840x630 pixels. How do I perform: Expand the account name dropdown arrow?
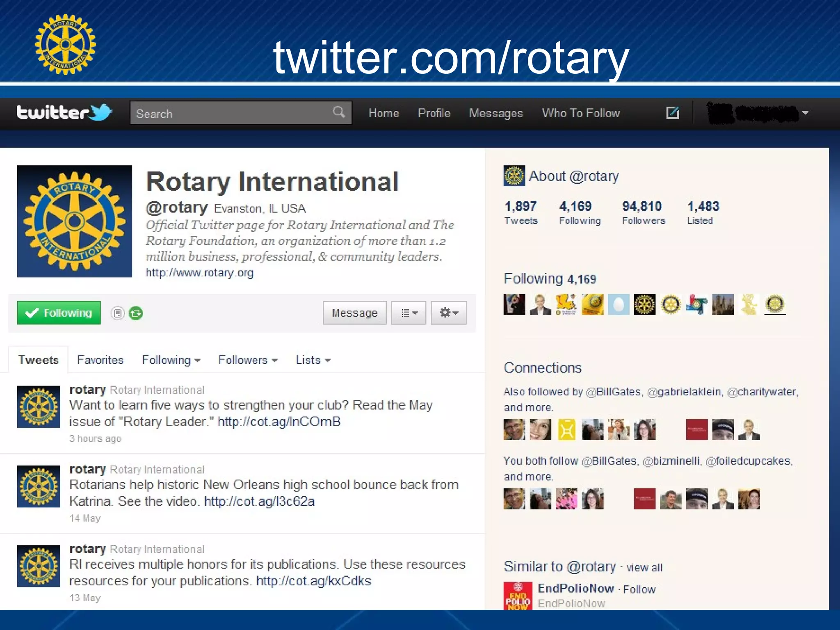pos(805,112)
